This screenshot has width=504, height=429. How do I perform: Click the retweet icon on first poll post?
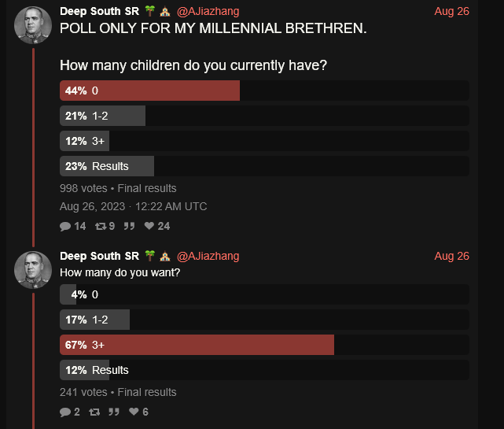coord(100,227)
